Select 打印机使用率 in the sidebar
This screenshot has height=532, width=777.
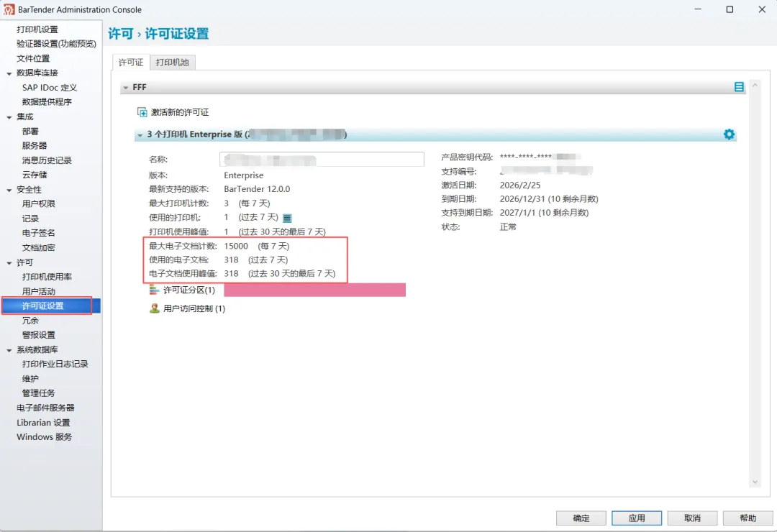[x=47, y=277]
